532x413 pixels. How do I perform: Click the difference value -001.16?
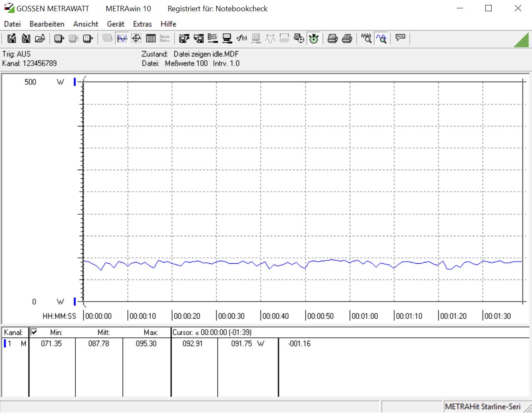click(x=299, y=344)
